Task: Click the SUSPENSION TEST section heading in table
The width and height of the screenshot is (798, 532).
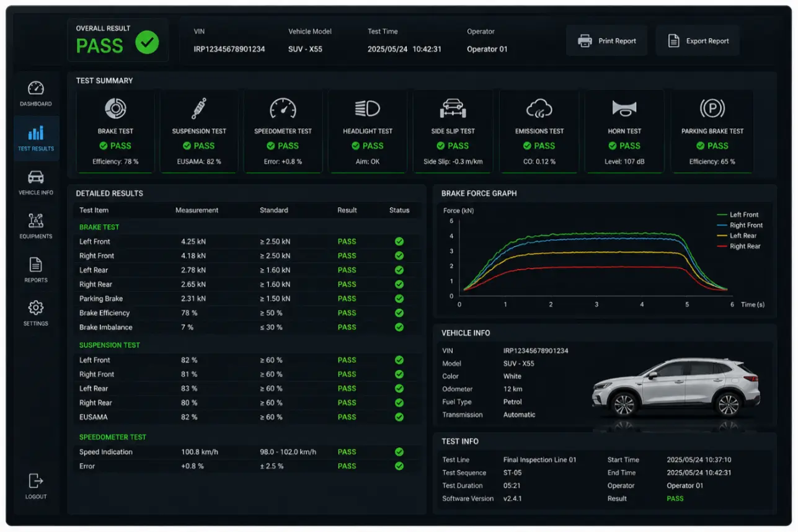Action: pos(110,345)
